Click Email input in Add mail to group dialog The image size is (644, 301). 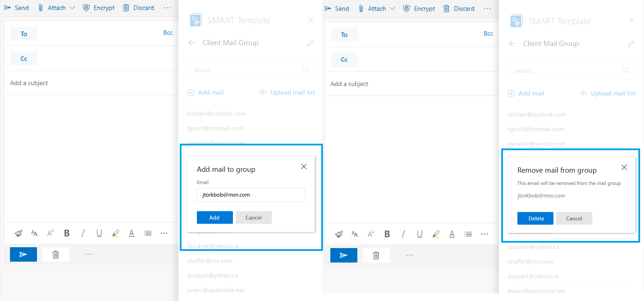coord(251,195)
